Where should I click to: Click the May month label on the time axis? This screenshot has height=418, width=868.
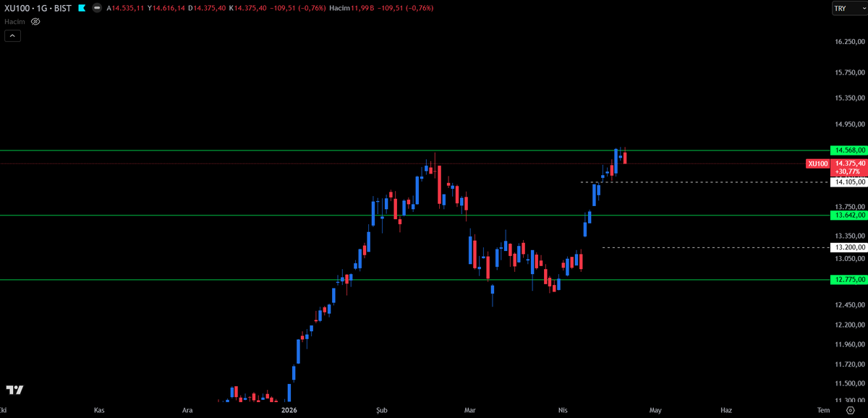tap(655, 410)
